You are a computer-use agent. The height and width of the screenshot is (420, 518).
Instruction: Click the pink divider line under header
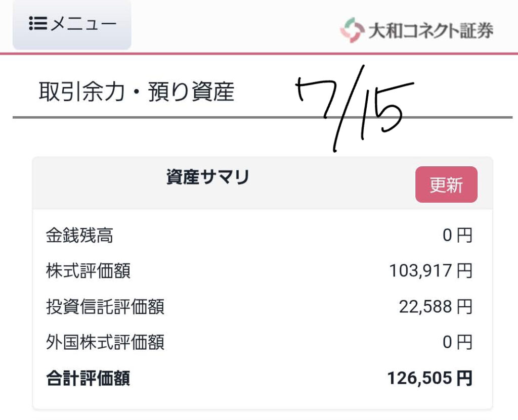coord(259,54)
